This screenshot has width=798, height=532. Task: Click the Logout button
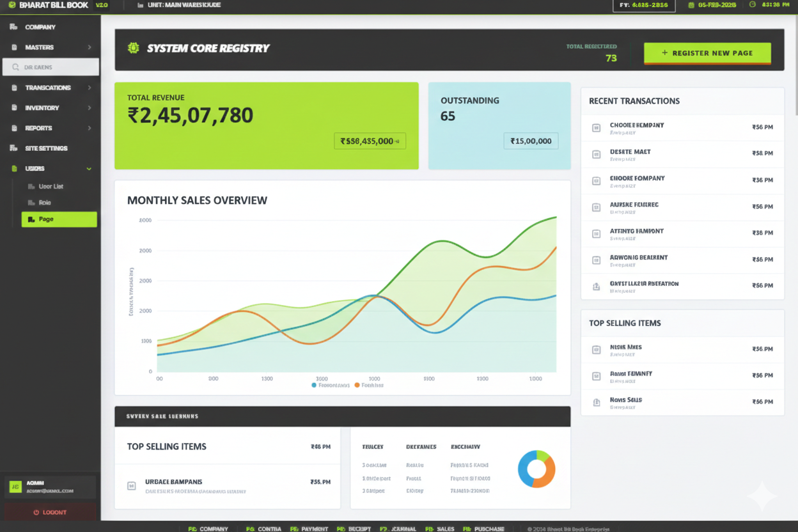coord(50,512)
